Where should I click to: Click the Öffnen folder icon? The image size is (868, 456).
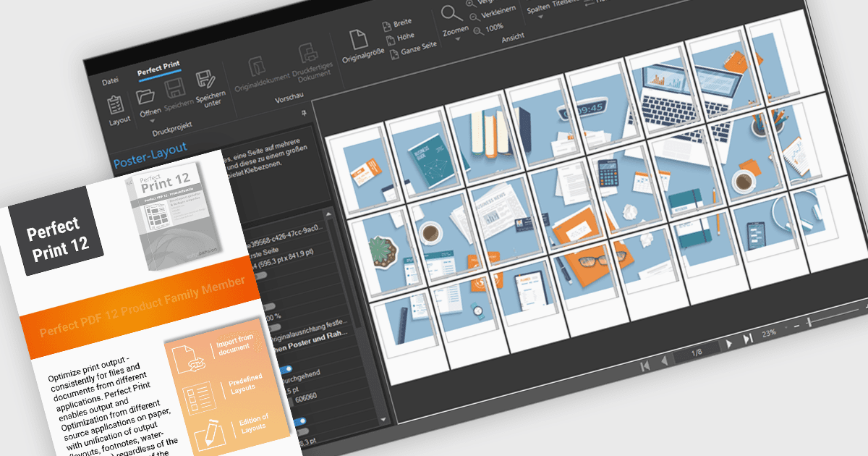point(147,96)
